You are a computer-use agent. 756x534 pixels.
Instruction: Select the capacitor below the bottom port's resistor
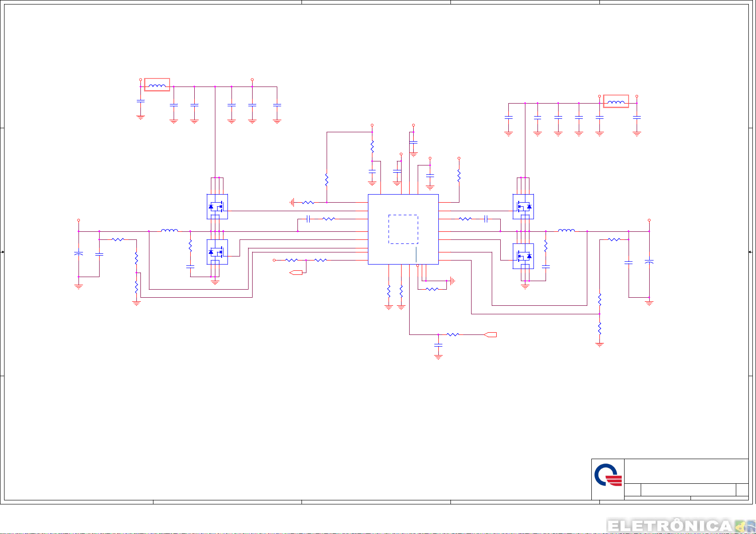[x=438, y=345]
